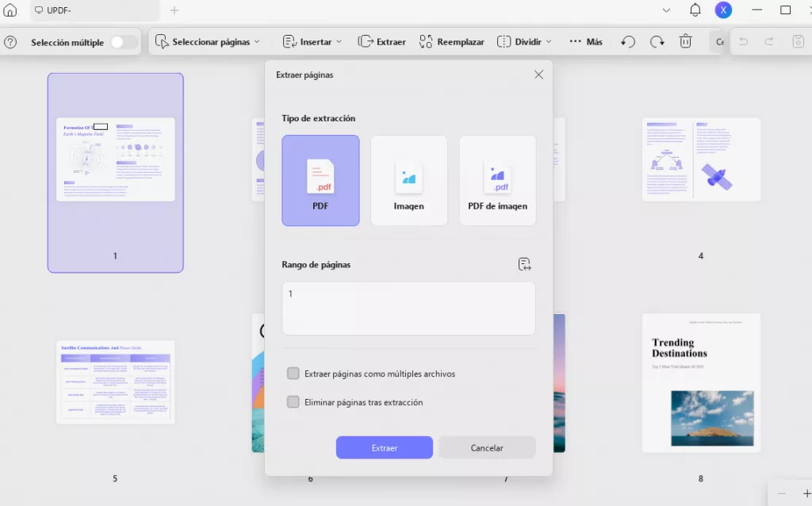Save the document icon in toolbar
The height and width of the screenshot is (506, 812).
(x=798, y=41)
